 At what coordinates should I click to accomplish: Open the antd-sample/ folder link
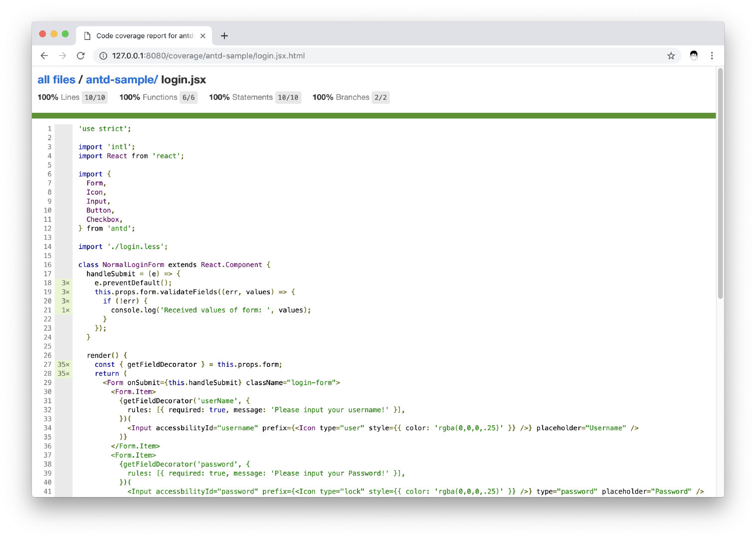[x=122, y=80]
